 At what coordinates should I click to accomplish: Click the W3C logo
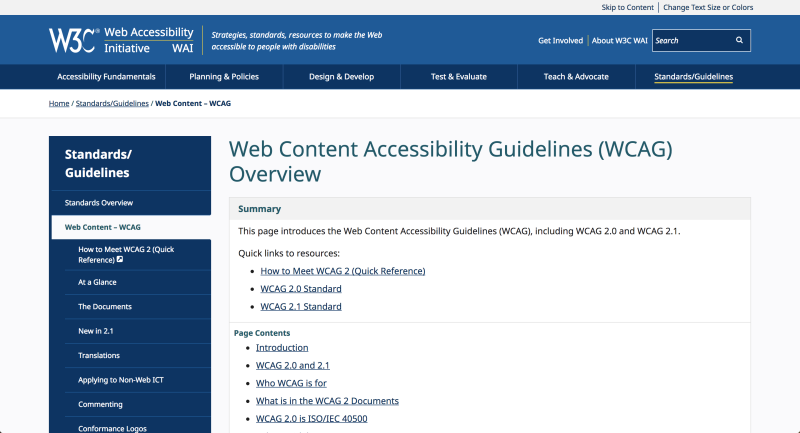click(x=74, y=40)
